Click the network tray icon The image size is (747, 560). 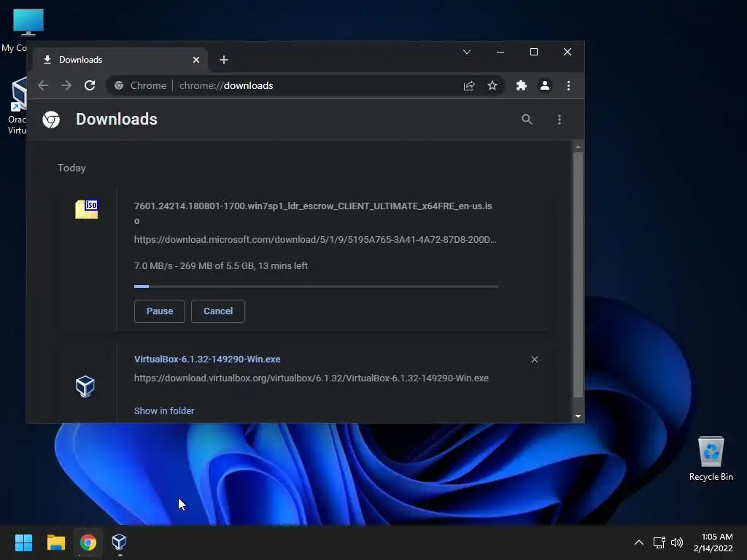pyautogui.click(x=659, y=542)
